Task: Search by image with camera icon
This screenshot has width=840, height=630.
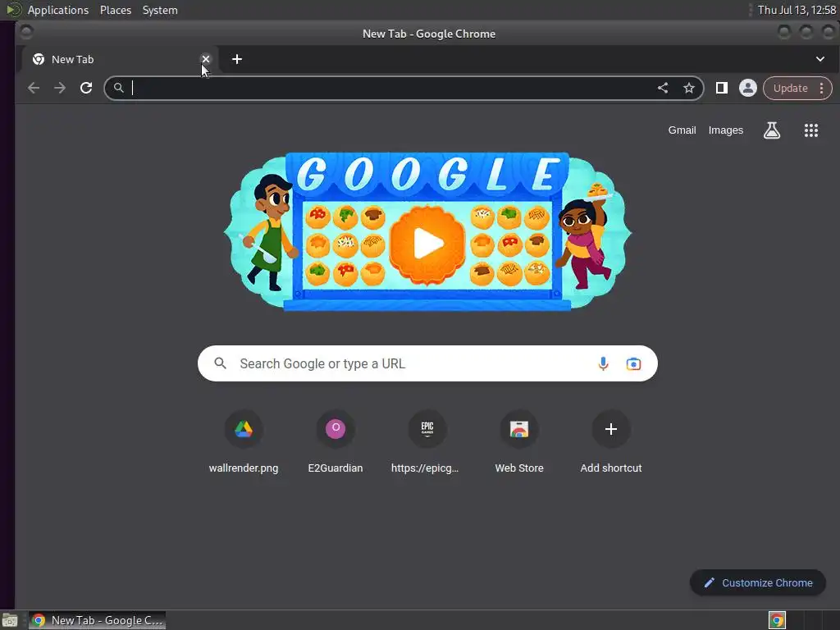Action: tap(634, 363)
